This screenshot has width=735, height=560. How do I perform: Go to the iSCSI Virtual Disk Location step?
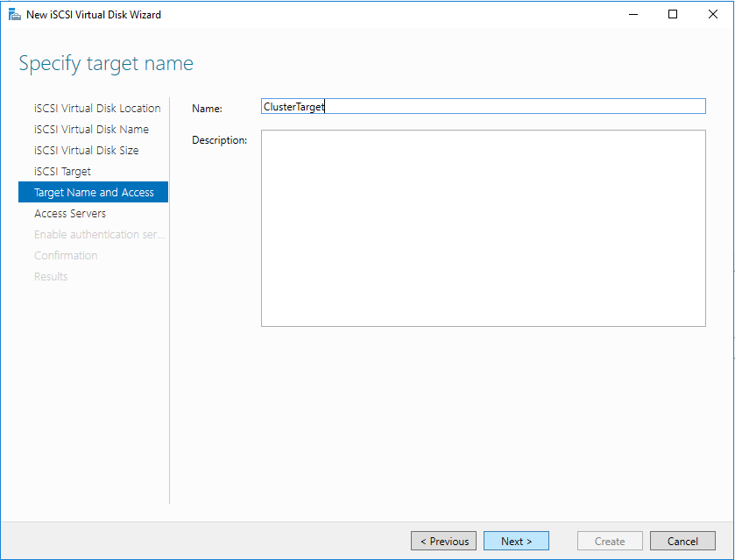pyautogui.click(x=97, y=109)
